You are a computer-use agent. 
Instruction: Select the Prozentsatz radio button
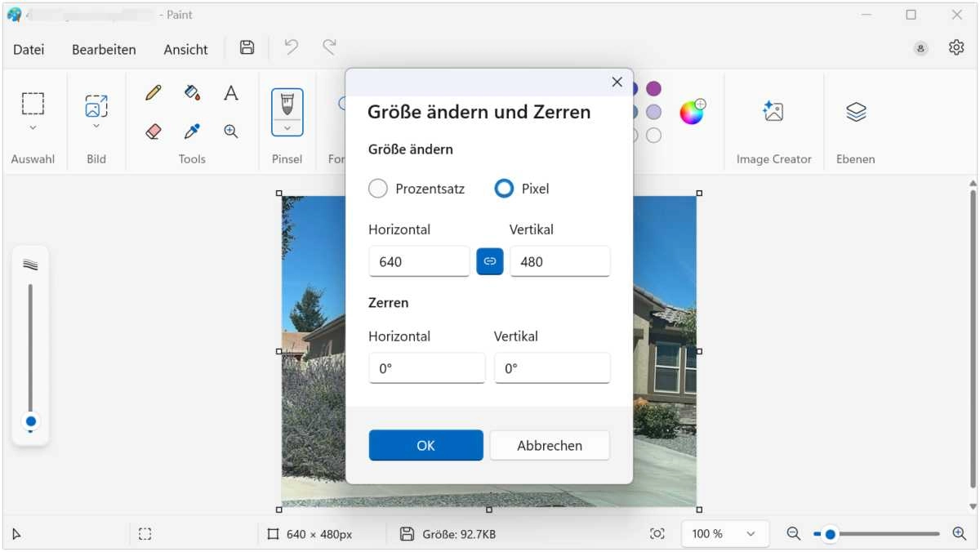pyautogui.click(x=377, y=189)
